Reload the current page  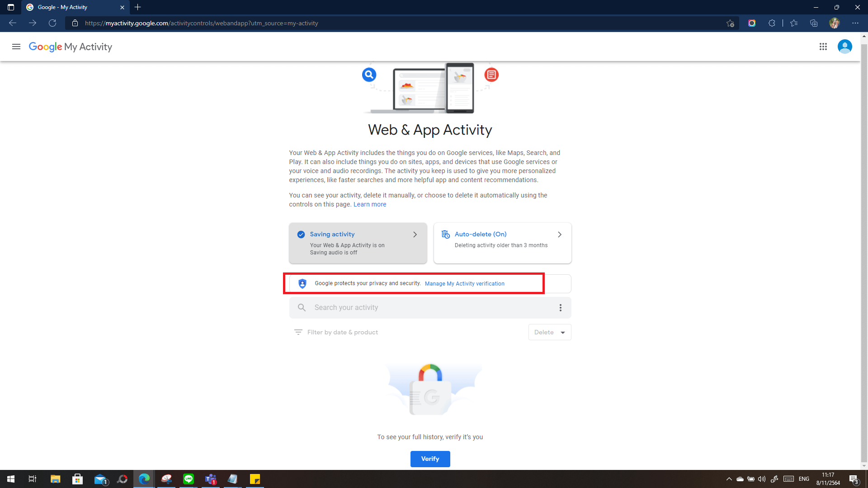52,23
